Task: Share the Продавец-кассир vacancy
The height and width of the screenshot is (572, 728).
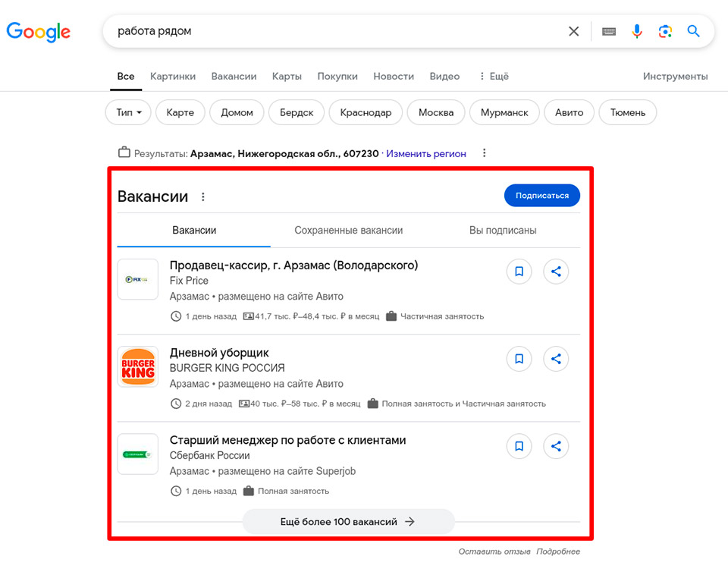Action: click(x=556, y=271)
